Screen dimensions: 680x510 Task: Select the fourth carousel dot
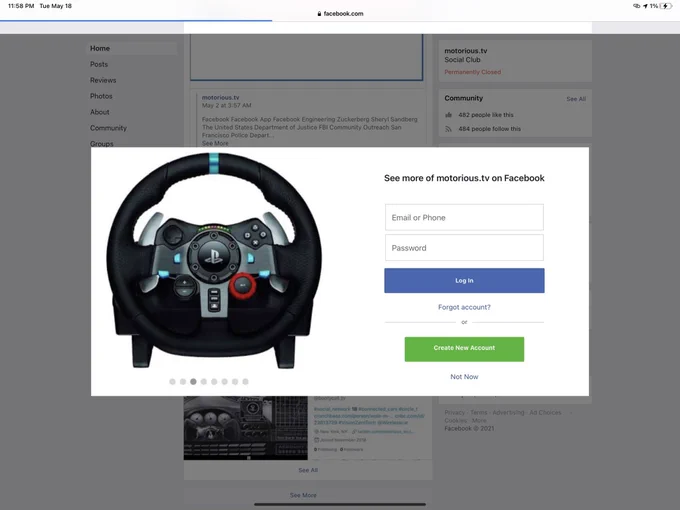coord(204,382)
